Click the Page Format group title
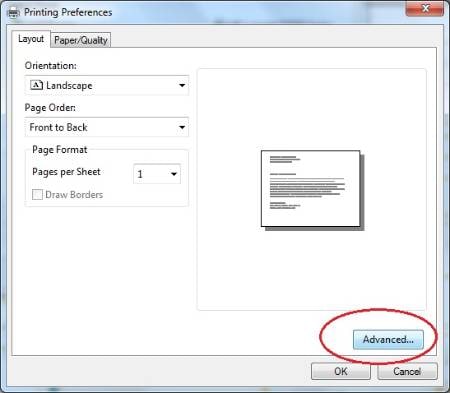This screenshot has width=450, height=393. 60,150
